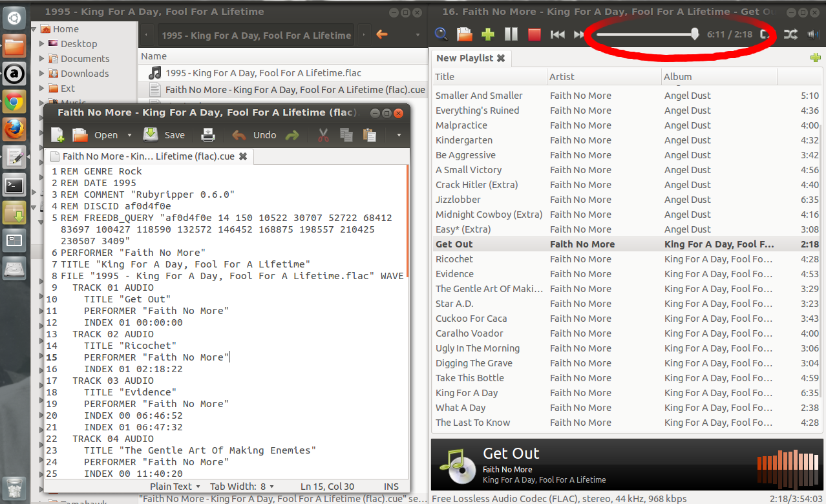
Task: Click the search magnifier icon in the music player
Action: coord(441,34)
